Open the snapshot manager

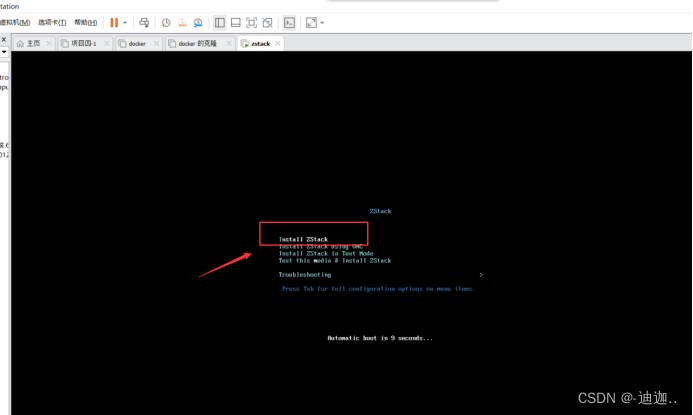(x=198, y=23)
